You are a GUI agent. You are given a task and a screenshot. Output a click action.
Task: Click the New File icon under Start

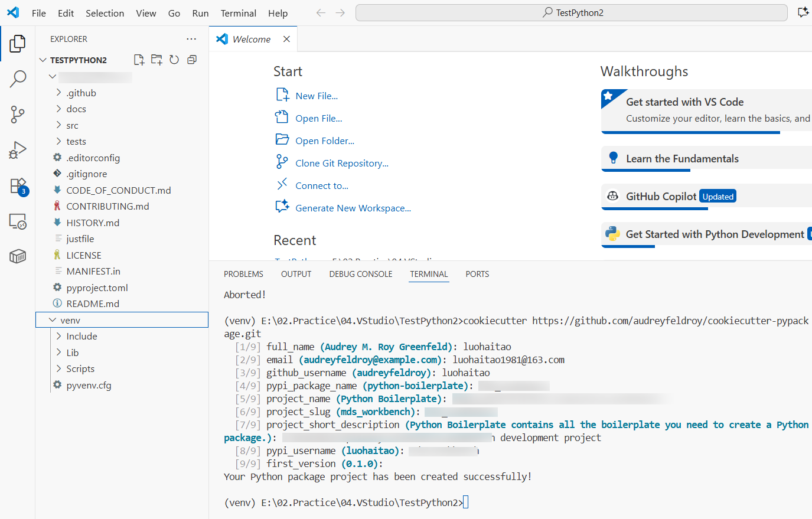pos(282,95)
